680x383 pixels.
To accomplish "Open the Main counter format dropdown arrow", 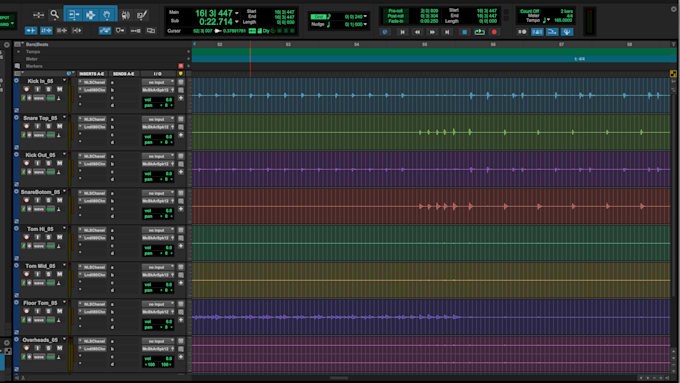I will 237,13.
